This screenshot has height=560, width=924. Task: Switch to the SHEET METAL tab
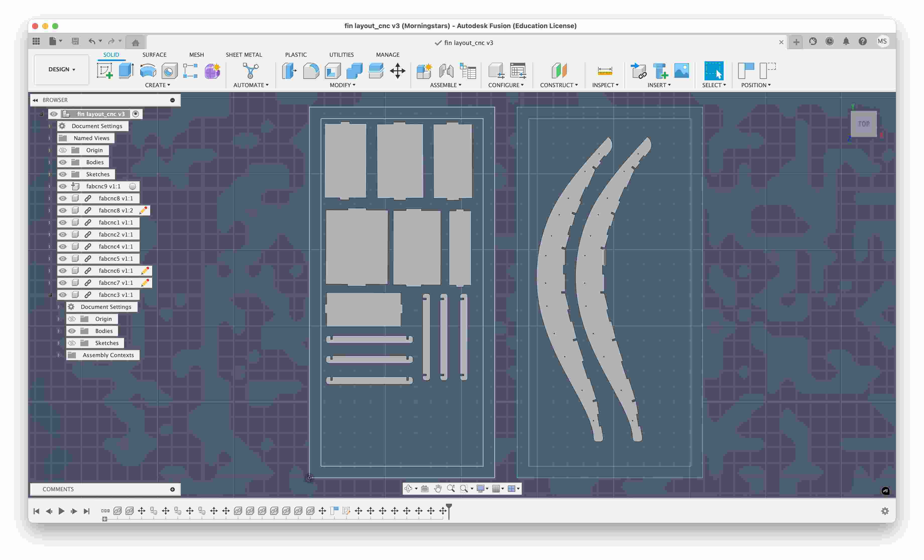[244, 55]
